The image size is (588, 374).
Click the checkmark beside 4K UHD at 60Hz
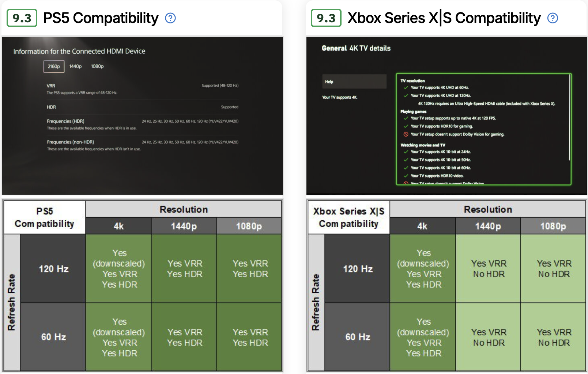[x=406, y=88]
